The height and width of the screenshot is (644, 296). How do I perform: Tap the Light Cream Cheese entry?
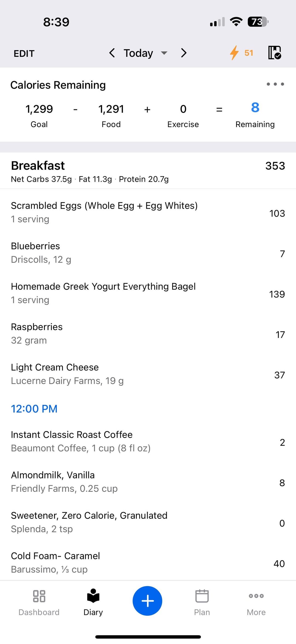coord(148,374)
